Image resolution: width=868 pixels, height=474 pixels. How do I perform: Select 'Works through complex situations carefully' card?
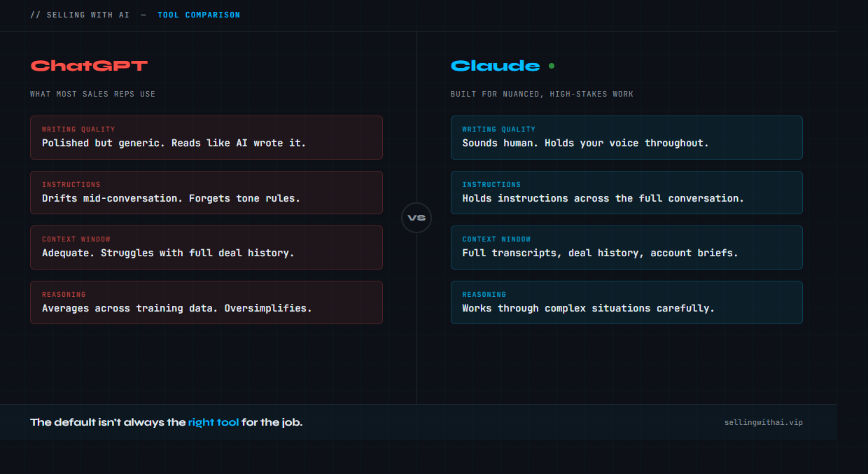click(x=626, y=302)
